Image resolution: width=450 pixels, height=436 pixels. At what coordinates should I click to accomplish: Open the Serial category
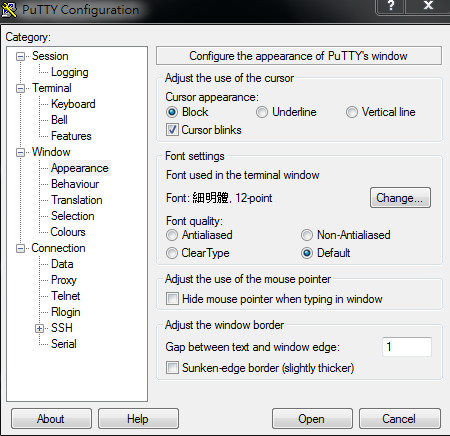click(x=64, y=344)
